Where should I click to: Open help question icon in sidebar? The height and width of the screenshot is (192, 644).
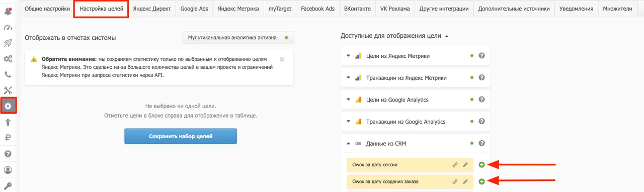[x=8, y=154]
